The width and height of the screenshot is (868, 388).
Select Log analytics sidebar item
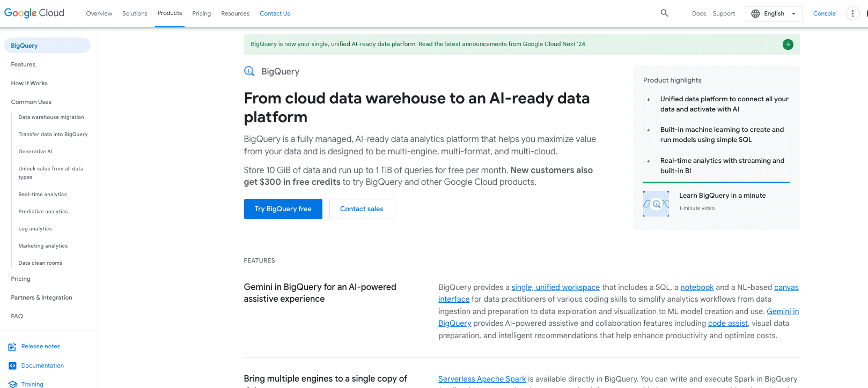[35, 229]
